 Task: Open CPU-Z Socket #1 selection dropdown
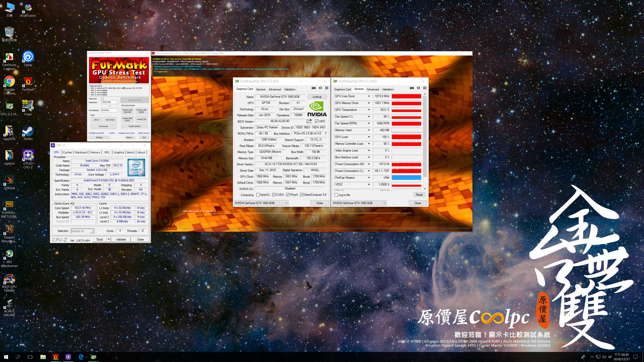(x=83, y=231)
